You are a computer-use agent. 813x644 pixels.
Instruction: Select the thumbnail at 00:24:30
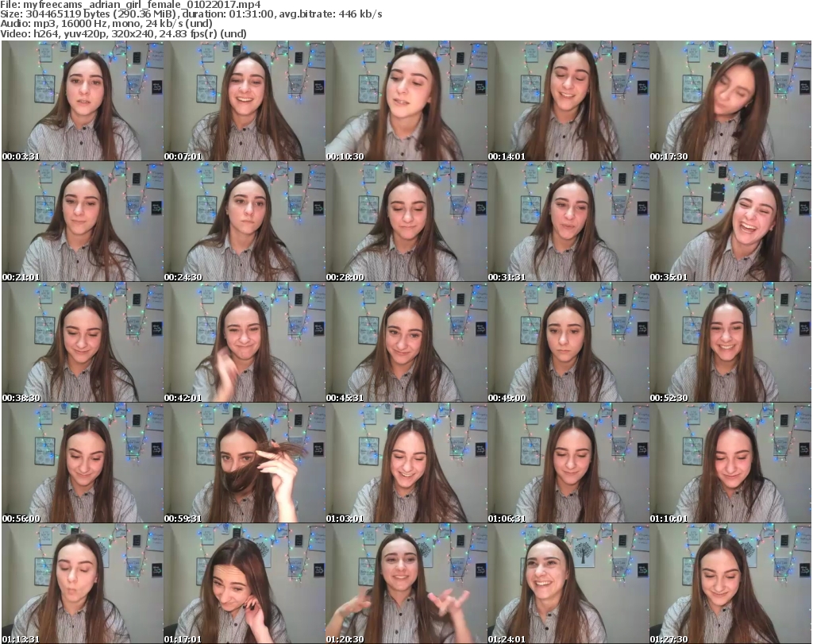click(x=245, y=222)
